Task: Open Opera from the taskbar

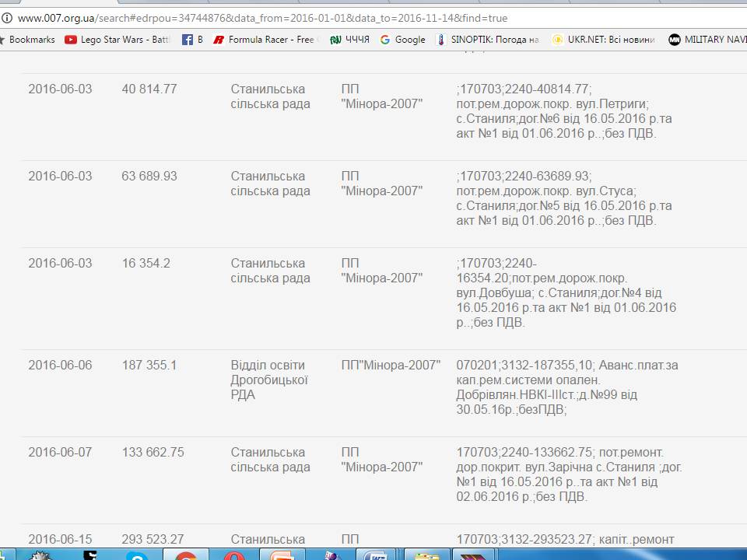Action: point(233,555)
